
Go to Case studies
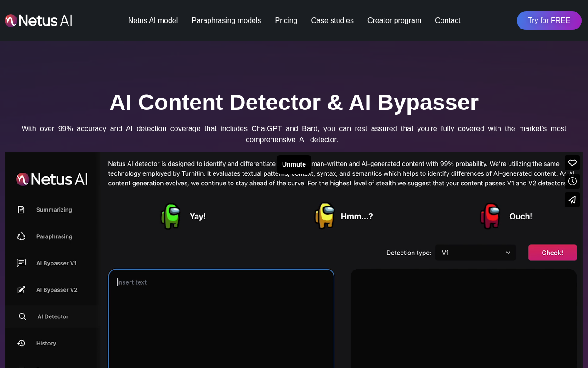(332, 20)
